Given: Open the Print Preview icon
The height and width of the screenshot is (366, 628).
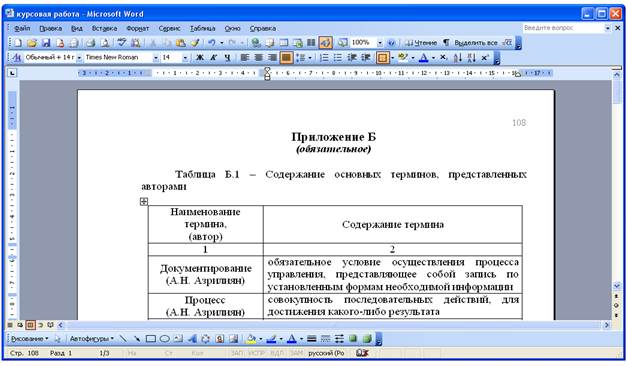Looking at the screenshot, I should 105,43.
